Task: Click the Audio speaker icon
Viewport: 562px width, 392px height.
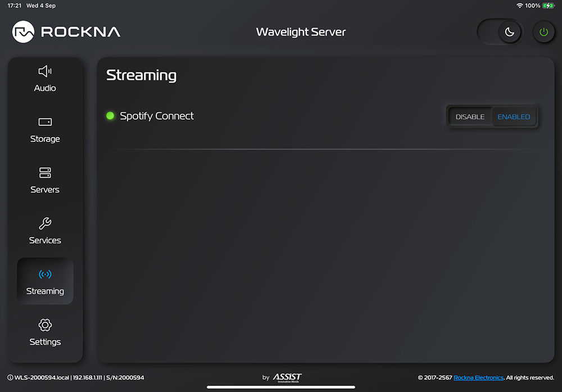Action: [x=45, y=71]
